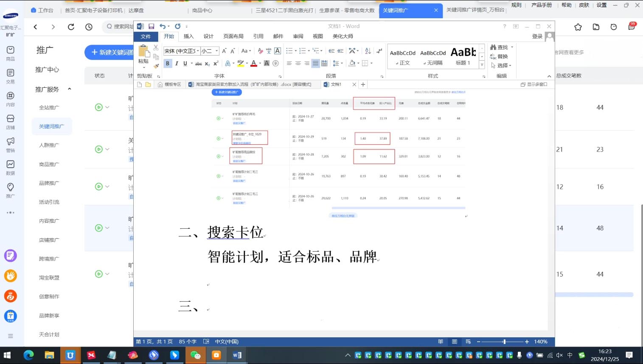Decrease paragraph indent
The width and height of the screenshot is (643, 364).
331,51
